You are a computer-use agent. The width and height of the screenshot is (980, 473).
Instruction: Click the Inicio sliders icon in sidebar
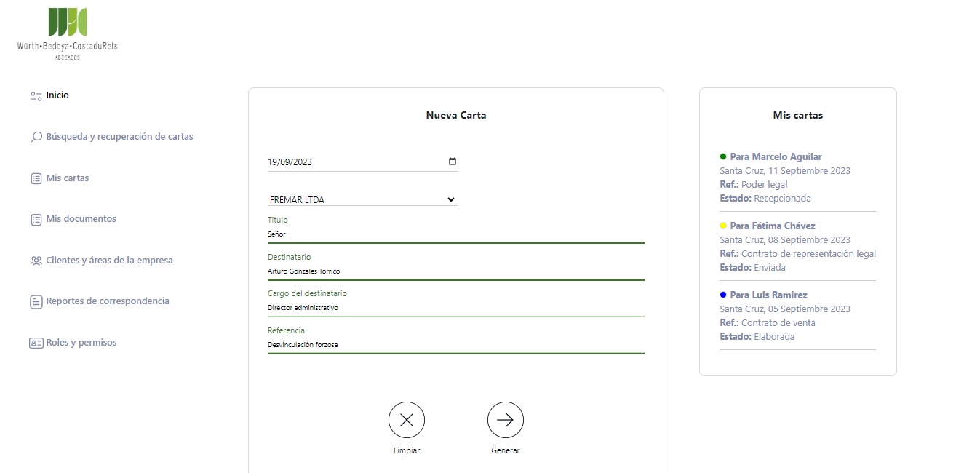click(36, 96)
